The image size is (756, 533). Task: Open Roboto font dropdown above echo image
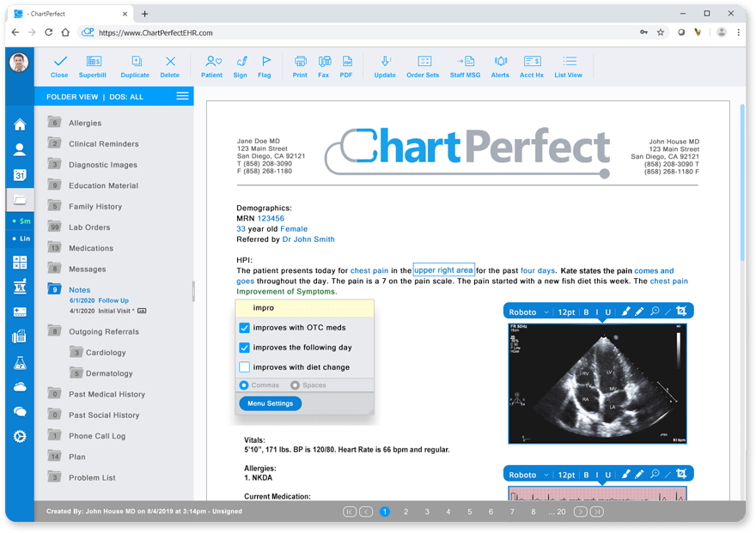528,312
